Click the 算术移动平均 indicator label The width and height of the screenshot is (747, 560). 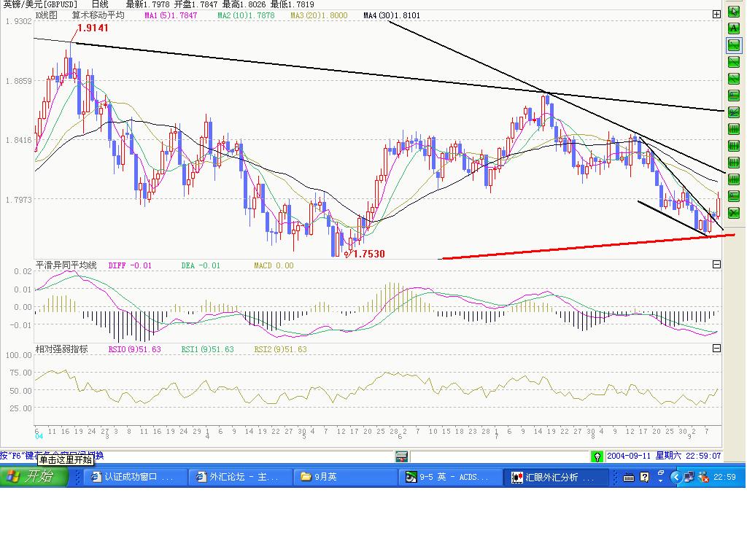pos(98,15)
